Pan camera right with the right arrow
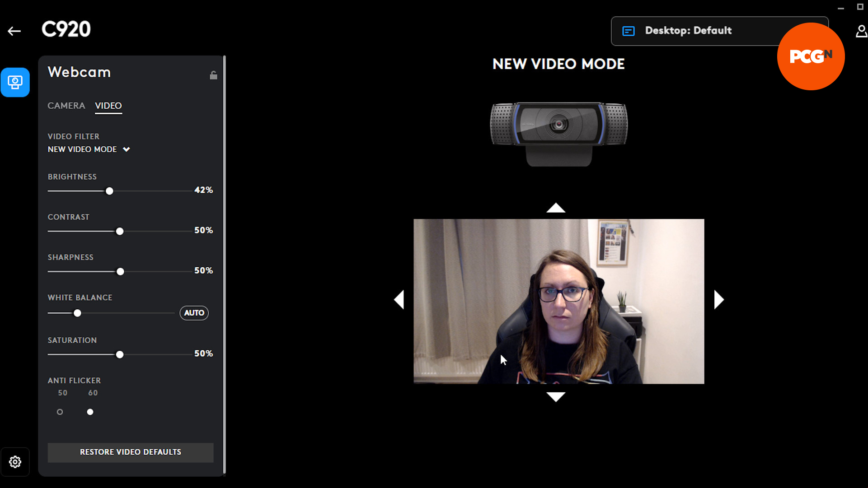Image resolution: width=868 pixels, height=488 pixels. [719, 299]
